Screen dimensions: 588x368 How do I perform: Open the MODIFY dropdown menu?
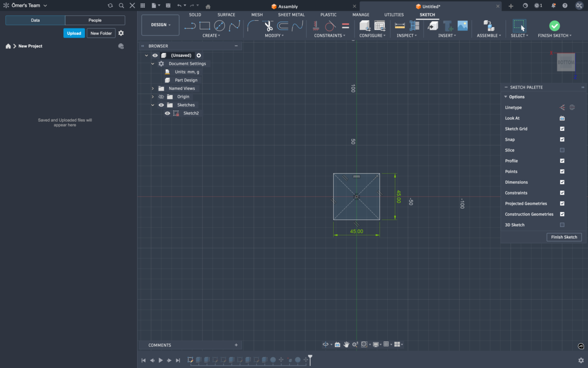pyautogui.click(x=274, y=35)
